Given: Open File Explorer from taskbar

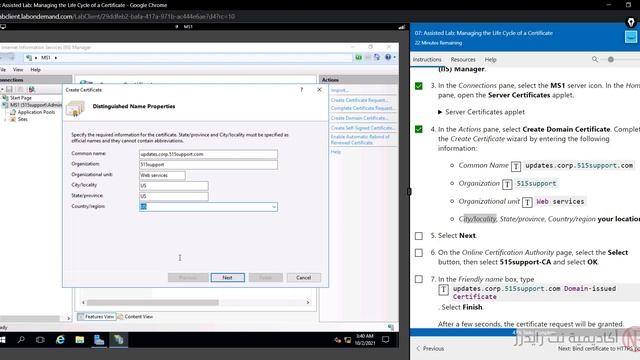Looking at the screenshot, I should [x=80, y=340].
